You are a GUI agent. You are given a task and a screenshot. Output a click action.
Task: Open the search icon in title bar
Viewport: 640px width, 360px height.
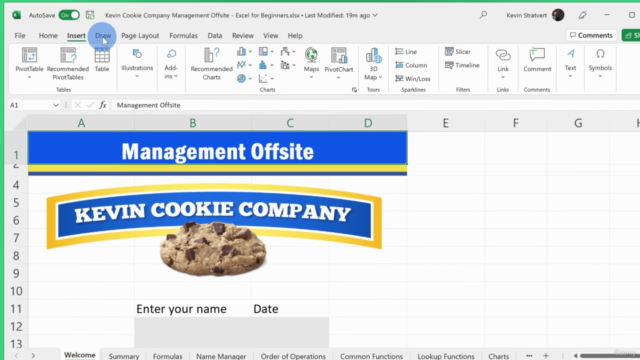tap(483, 15)
